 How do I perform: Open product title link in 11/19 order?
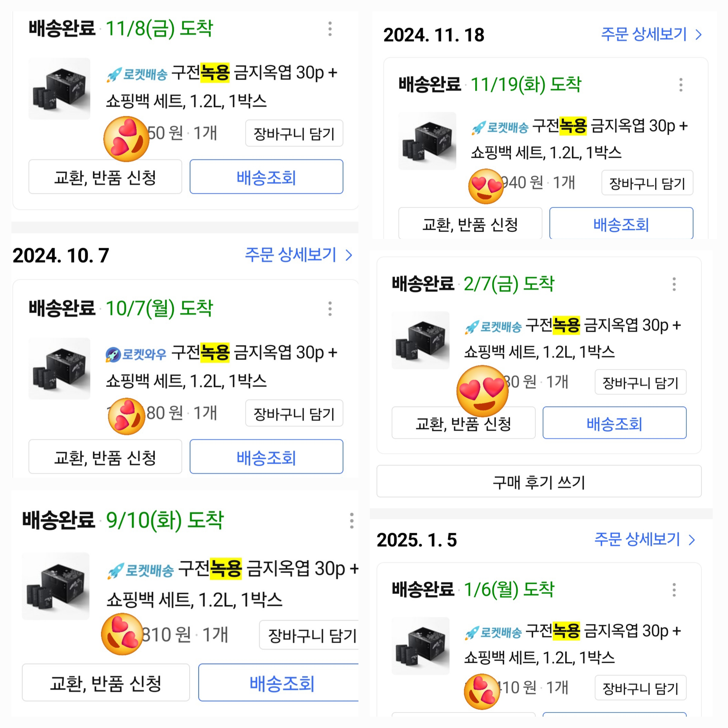pyautogui.click(x=579, y=139)
